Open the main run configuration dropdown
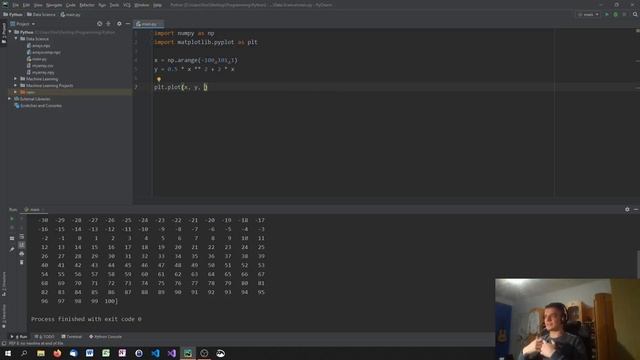This screenshot has width=640, height=360. click(588, 14)
